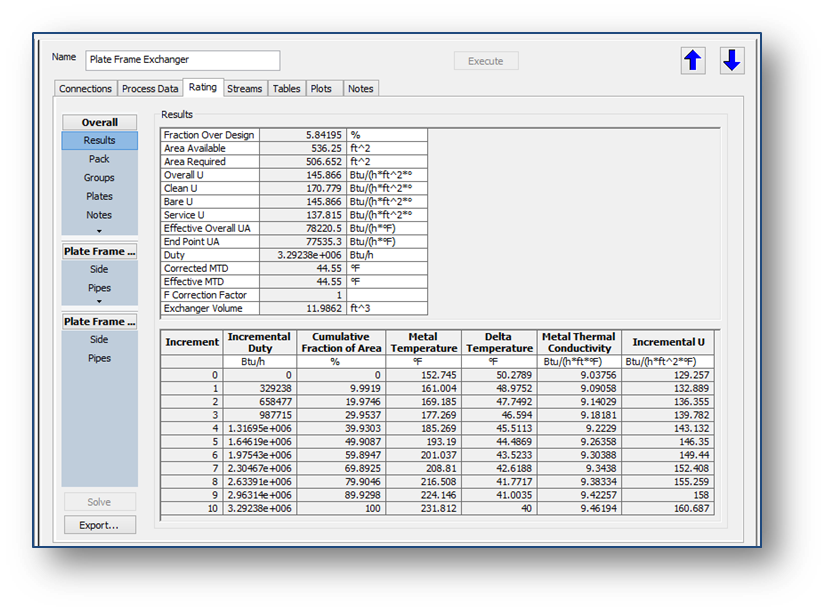Select delta temperature cell 50.2789
This screenshot has width=827, height=613.
499,375
